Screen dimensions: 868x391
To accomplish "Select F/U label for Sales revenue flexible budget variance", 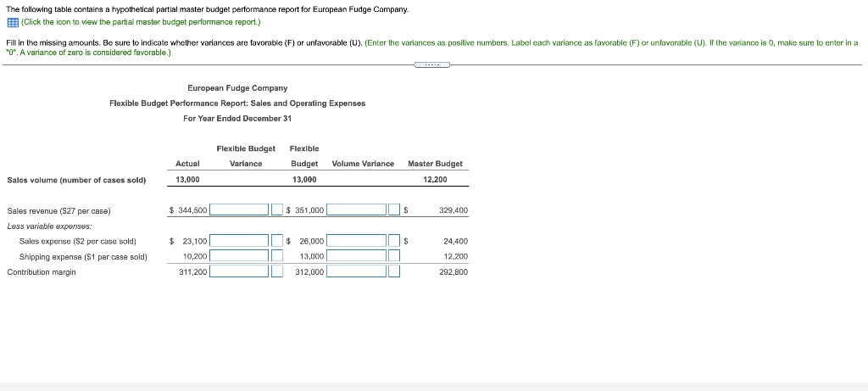I will click(277, 209).
